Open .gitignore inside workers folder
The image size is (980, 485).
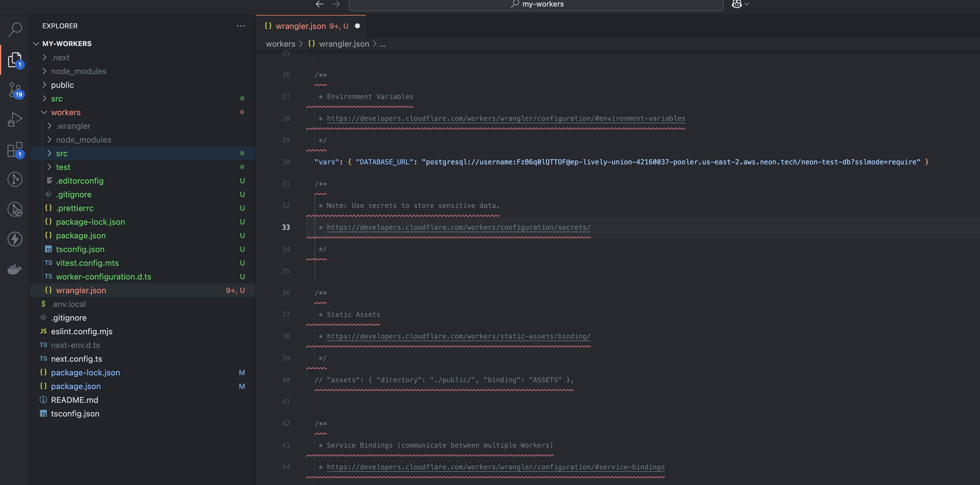click(x=143, y=194)
